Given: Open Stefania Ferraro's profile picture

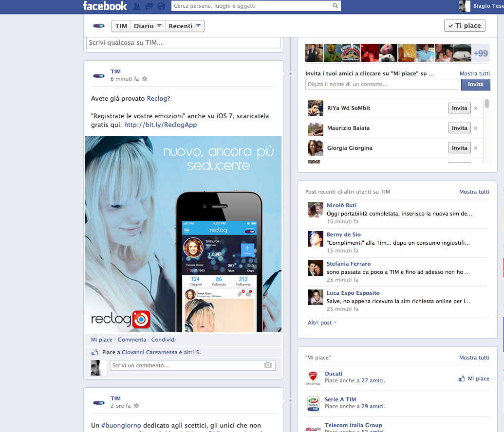Looking at the screenshot, I should tap(316, 268).
